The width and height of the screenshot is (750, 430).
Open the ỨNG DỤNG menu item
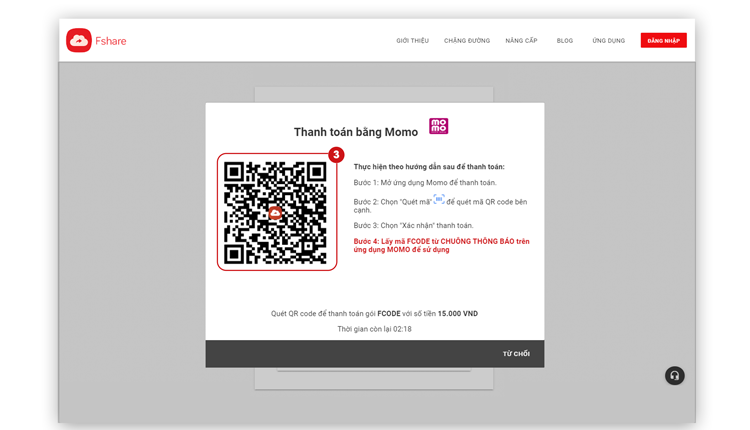[608, 41]
